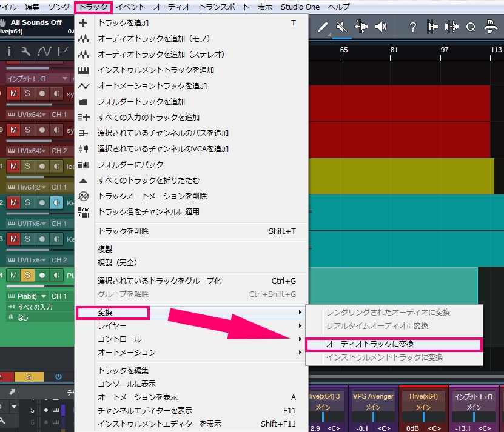The height and width of the screenshot is (432, 504).
Task: Toggle solo on the green Piabit track
Action: 27,275
